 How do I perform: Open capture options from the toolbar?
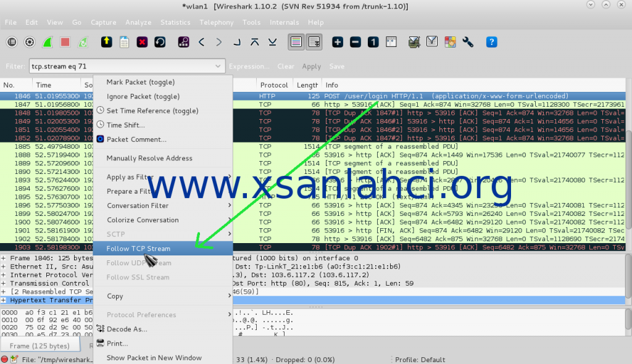click(30, 42)
